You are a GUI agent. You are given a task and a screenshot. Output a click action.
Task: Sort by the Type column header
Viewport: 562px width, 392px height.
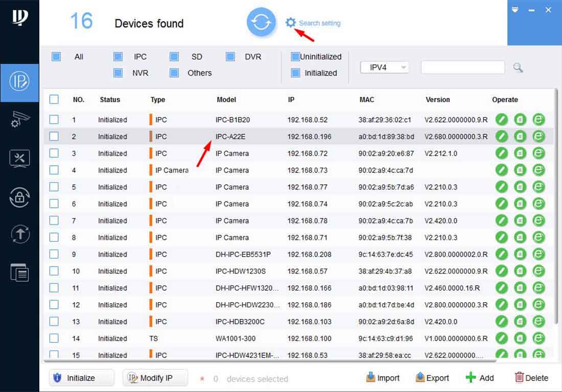pyautogui.click(x=158, y=100)
